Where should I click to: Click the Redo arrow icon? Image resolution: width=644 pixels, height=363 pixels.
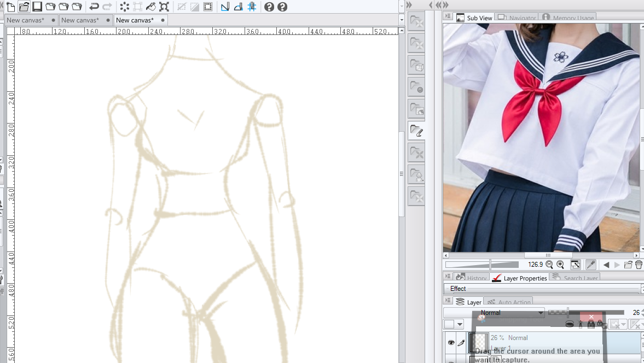point(107,7)
